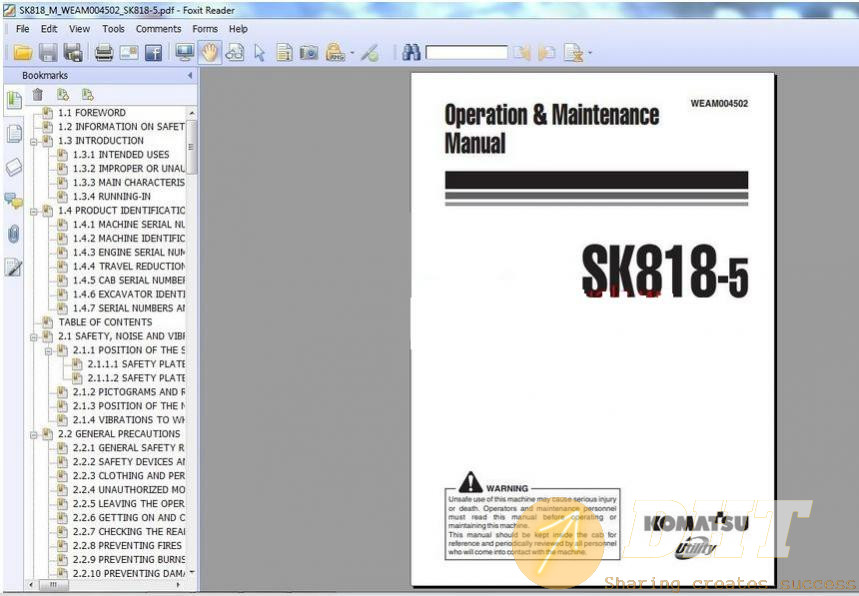Open the Typewriter tool dropdown arrow
This screenshot has height=596, width=859.
click(x=352, y=53)
